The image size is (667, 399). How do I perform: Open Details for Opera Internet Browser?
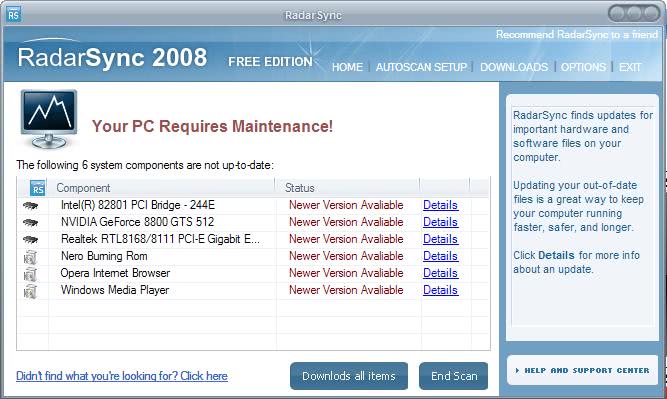(440, 273)
